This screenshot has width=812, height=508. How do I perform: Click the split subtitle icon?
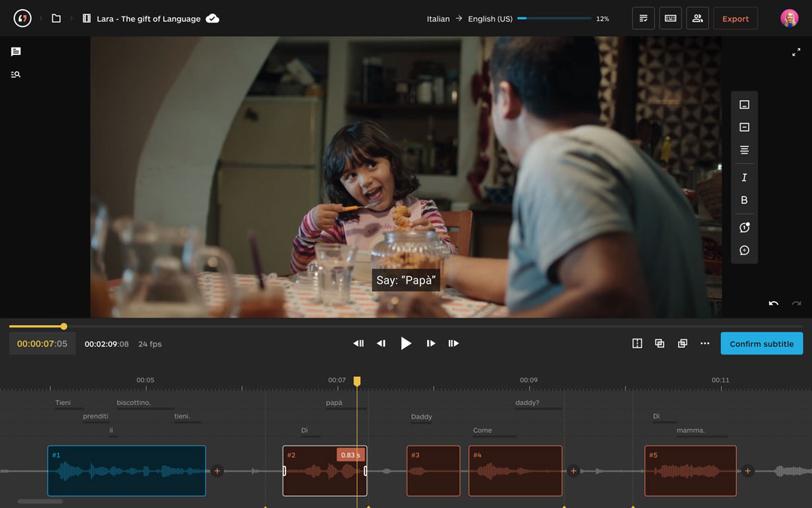[637, 344]
